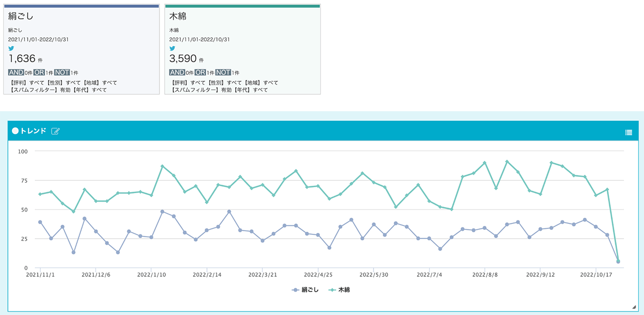The width and height of the screenshot is (644, 315).
Task: Click the トレンド panel title text
Action: [x=33, y=131]
